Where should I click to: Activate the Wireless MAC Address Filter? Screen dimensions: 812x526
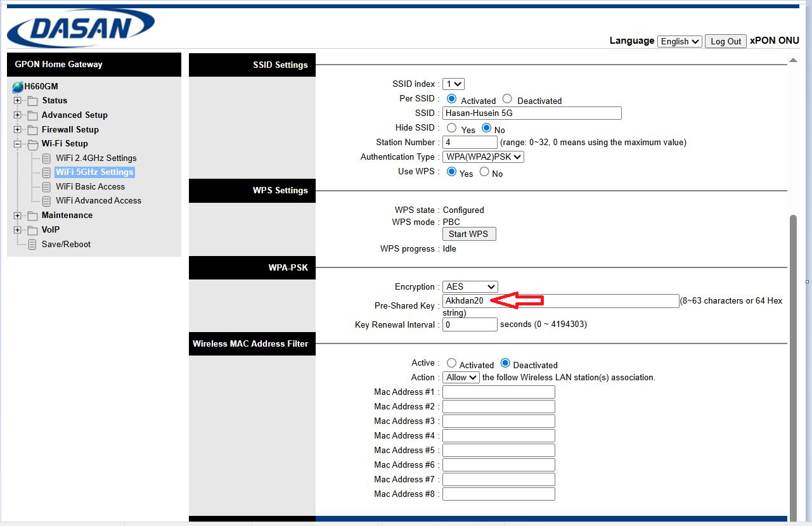pos(452,362)
